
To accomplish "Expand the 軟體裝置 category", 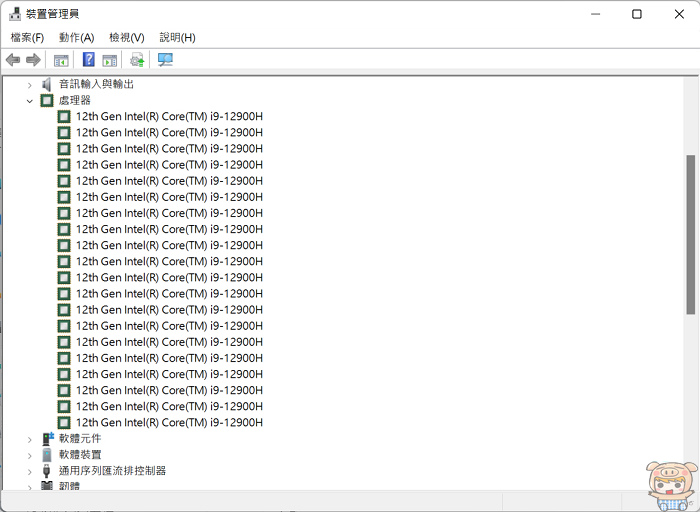I will [x=29, y=456].
